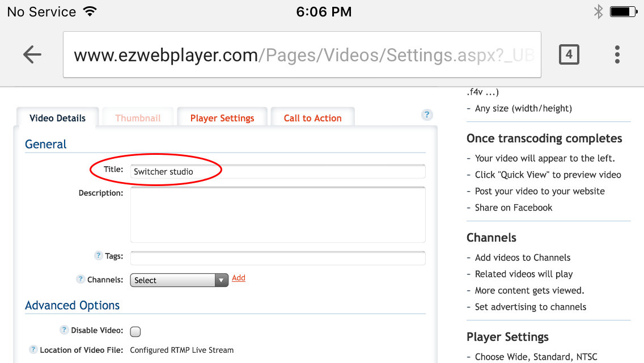Click the help icon beside the tabs
Screen dimensions: 644x363
pos(427,115)
